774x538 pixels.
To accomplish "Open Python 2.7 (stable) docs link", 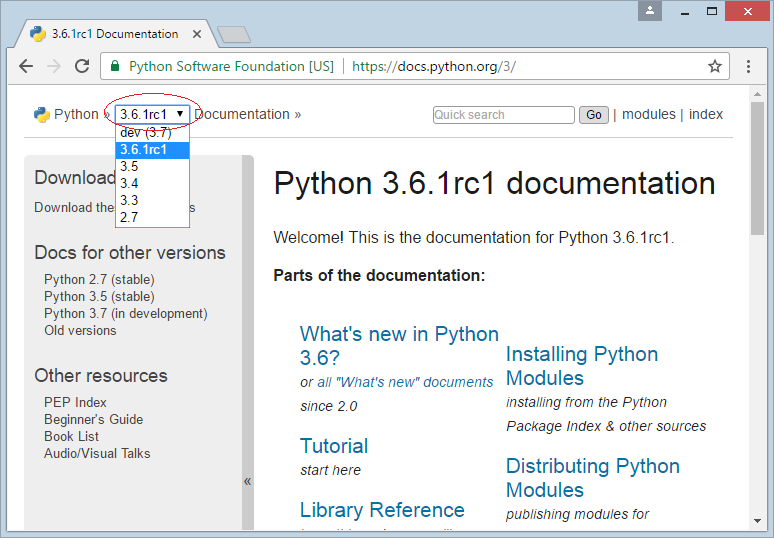I will 99,279.
